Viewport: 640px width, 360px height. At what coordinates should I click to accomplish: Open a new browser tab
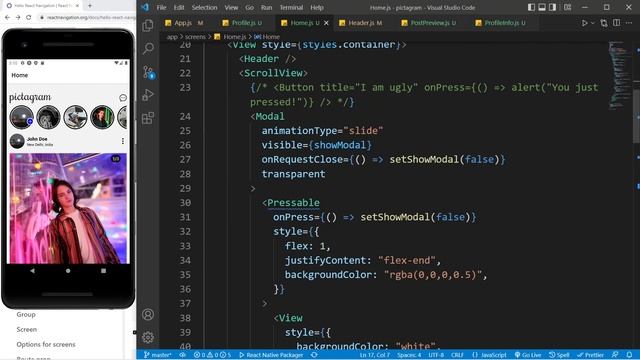pyautogui.click(x=90, y=6)
